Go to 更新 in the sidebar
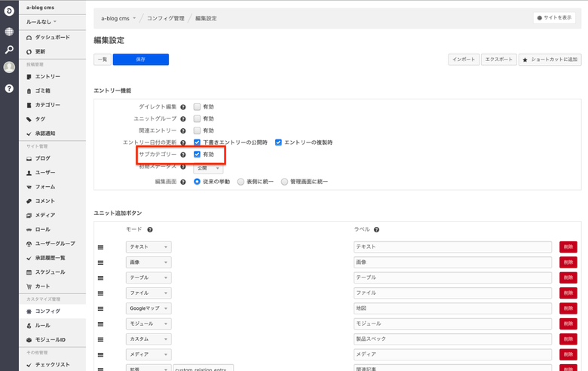 click(x=53, y=52)
